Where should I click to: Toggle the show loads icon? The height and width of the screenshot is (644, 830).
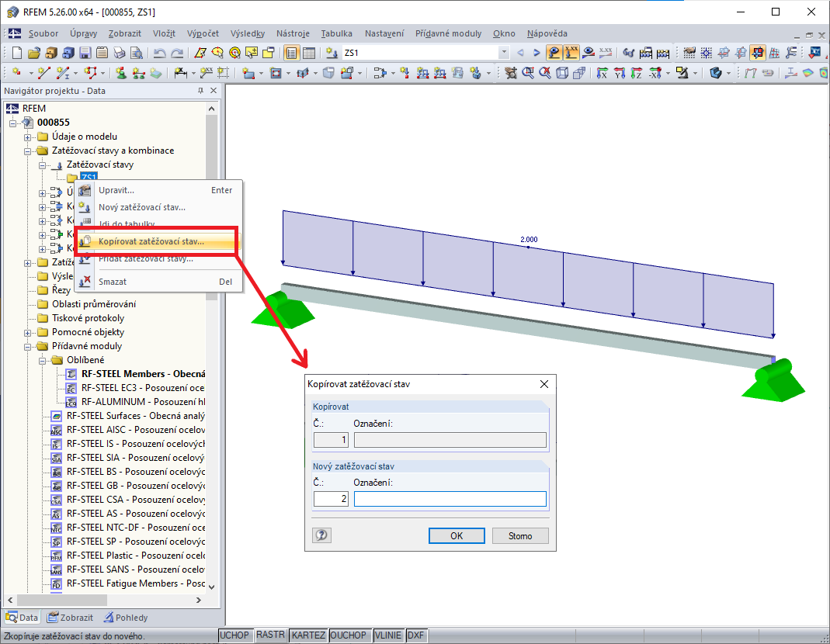554,53
